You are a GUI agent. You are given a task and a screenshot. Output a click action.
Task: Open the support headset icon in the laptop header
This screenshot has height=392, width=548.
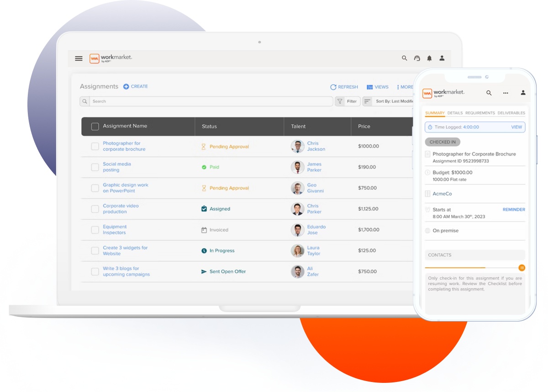coord(417,58)
